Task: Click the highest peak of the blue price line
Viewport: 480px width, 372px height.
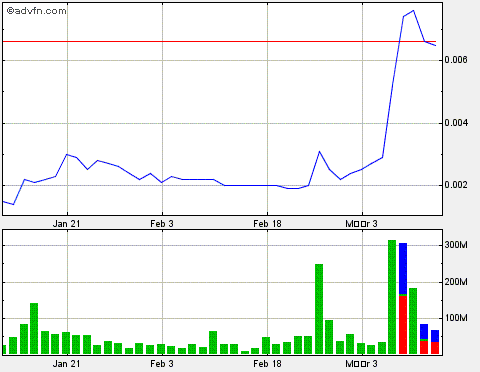Action: coord(413,11)
